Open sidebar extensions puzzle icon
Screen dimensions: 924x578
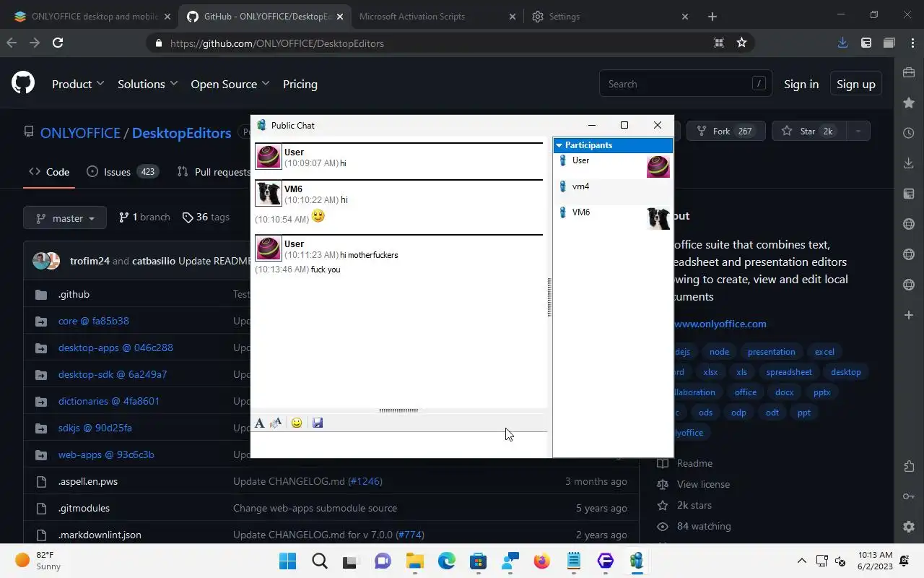pos(909,466)
